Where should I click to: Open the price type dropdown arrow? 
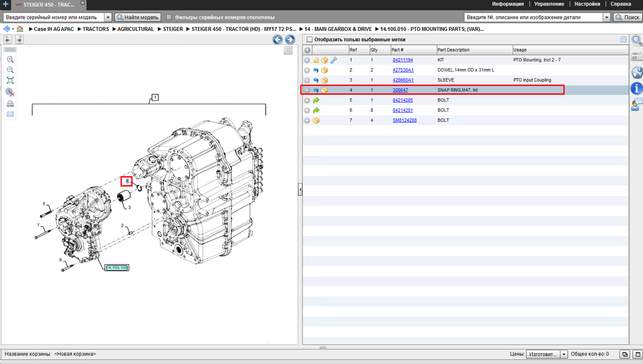point(564,354)
